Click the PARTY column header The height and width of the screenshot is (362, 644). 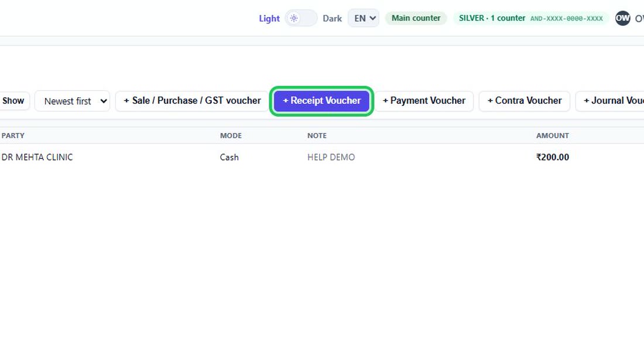pyautogui.click(x=13, y=135)
